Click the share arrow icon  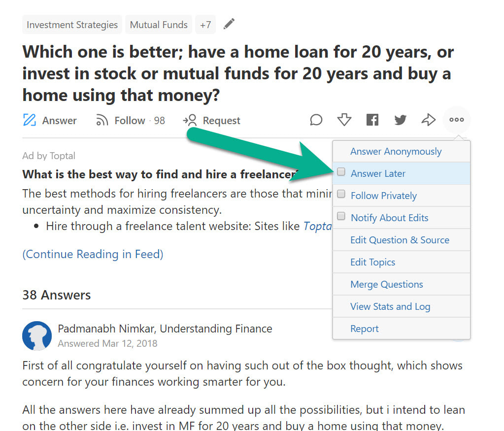click(428, 119)
